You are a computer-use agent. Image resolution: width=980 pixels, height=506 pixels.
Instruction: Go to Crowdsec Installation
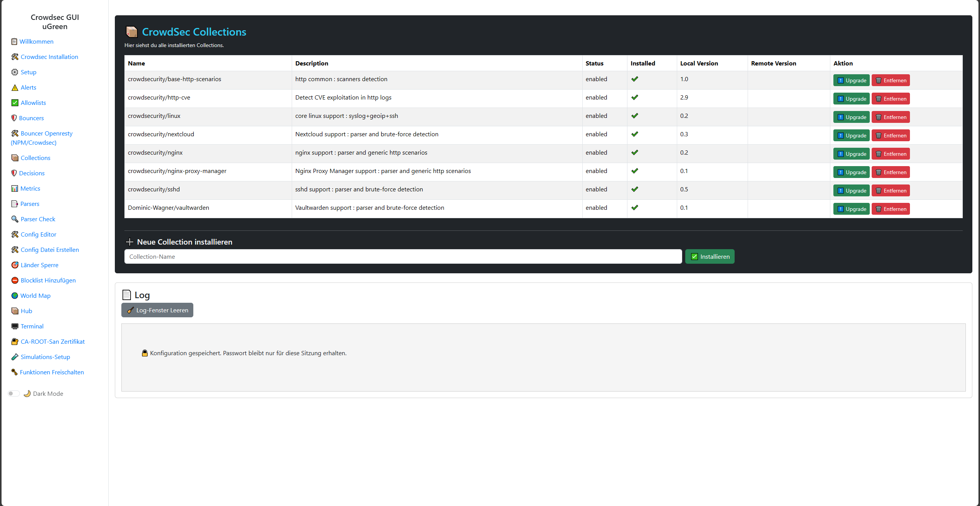(x=49, y=57)
